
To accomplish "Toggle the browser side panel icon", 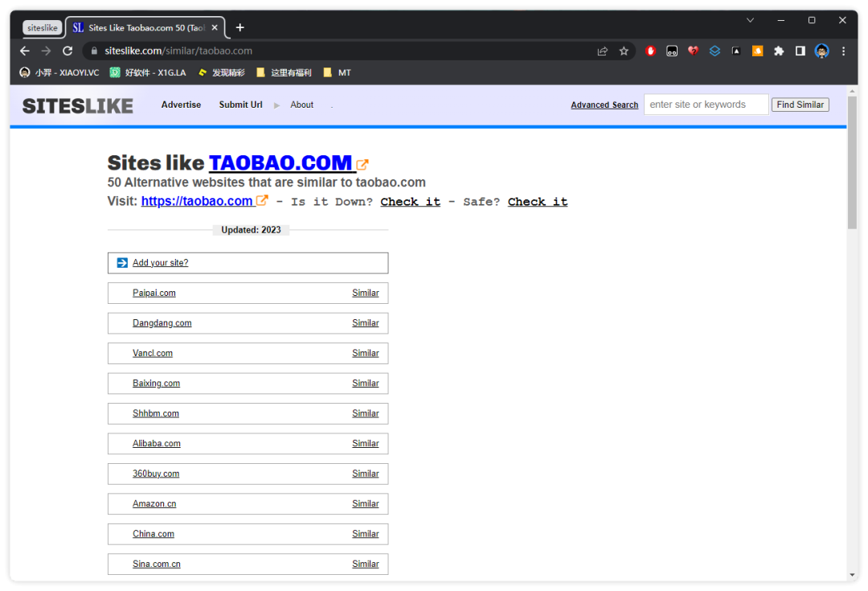I will [x=800, y=51].
